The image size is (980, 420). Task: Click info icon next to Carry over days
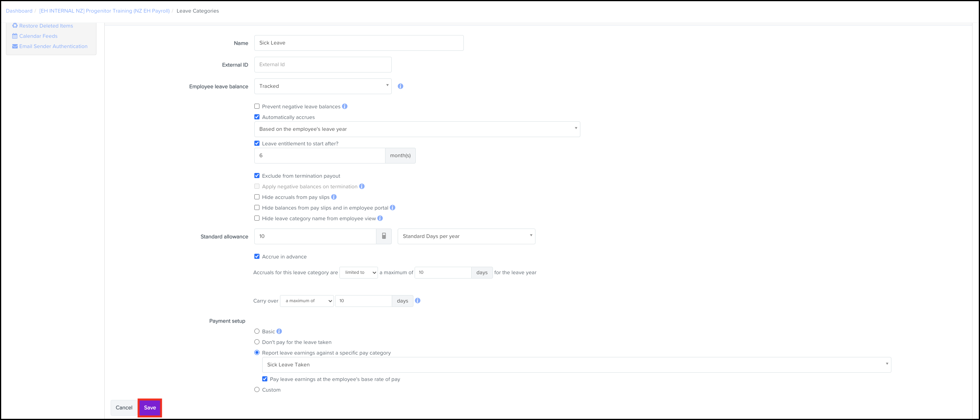tap(418, 301)
